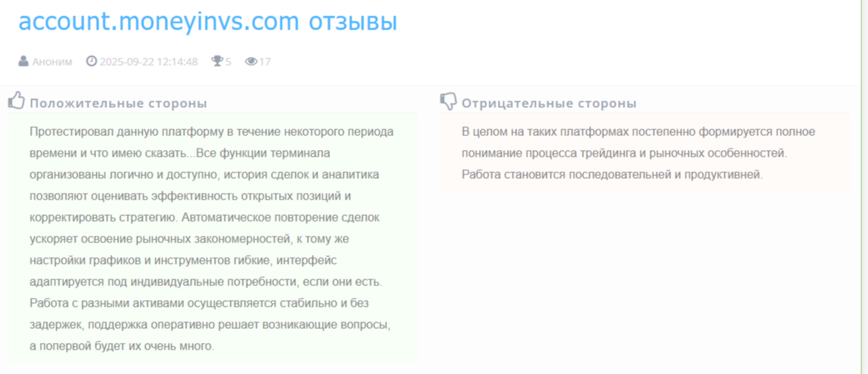Viewport: 868px width, 374px height.
Task: Click the line starting адаптируется под индивидуальные
Action: click(206, 282)
